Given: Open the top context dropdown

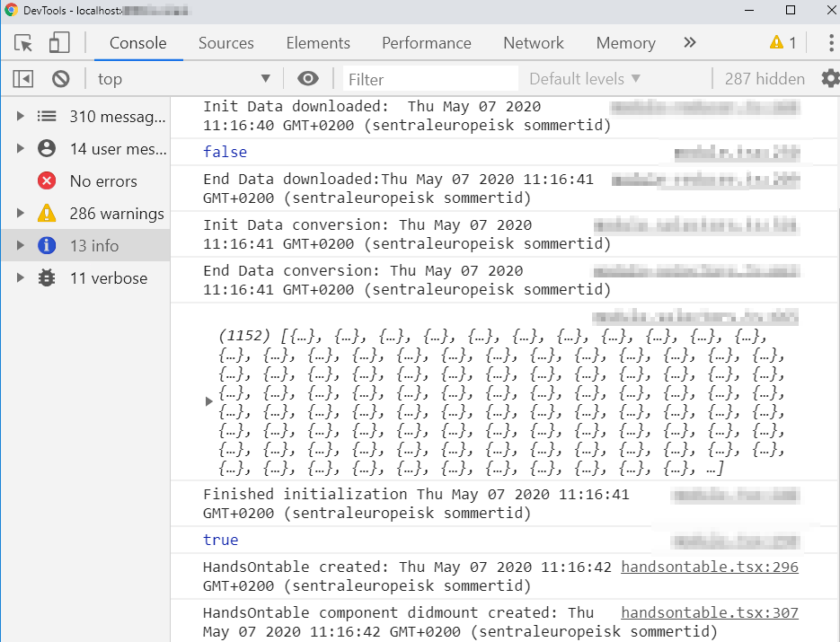Looking at the screenshot, I should coord(183,79).
